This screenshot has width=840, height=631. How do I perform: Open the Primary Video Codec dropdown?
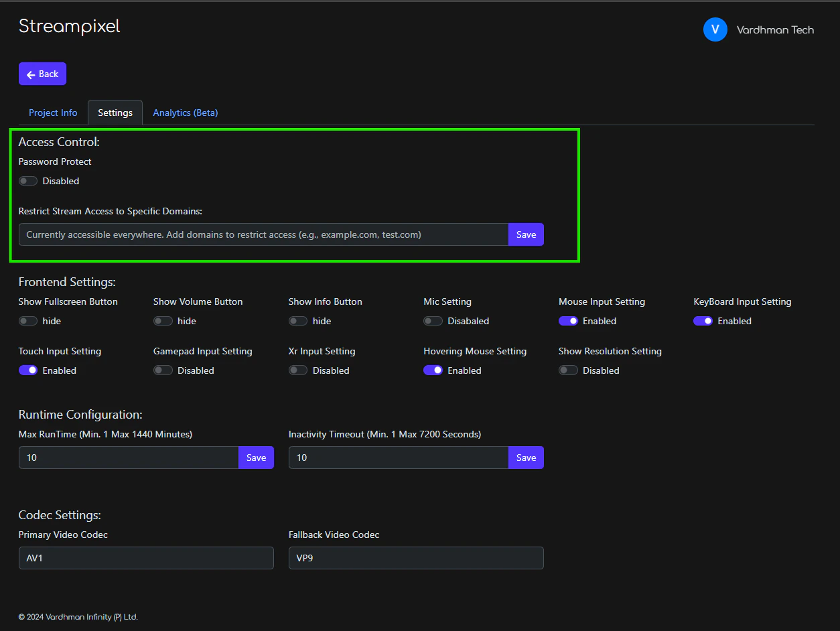[x=146, y=558]
